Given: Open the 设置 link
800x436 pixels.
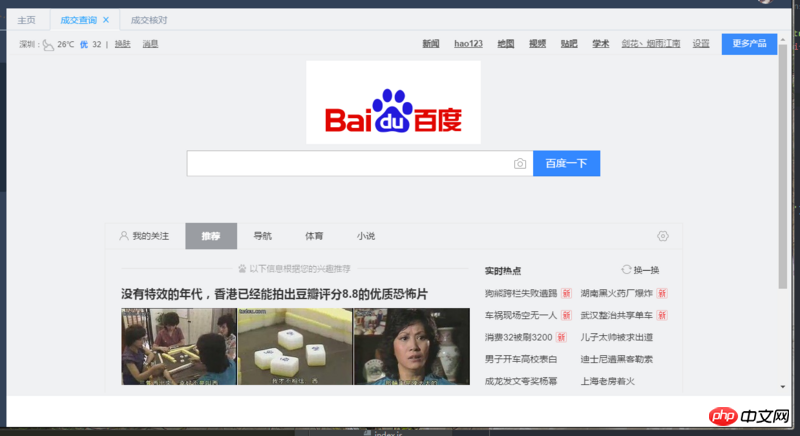Looking at the screenshot, I should point(701,44).
